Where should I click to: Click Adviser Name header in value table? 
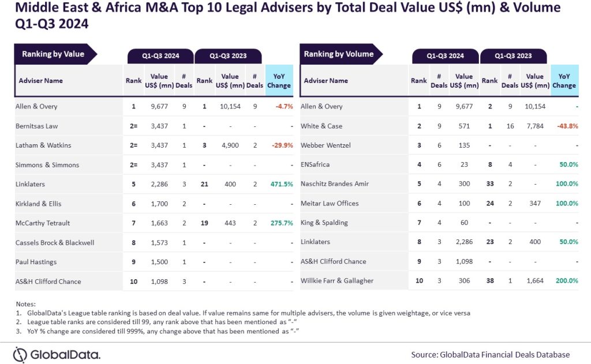(40, 81)
